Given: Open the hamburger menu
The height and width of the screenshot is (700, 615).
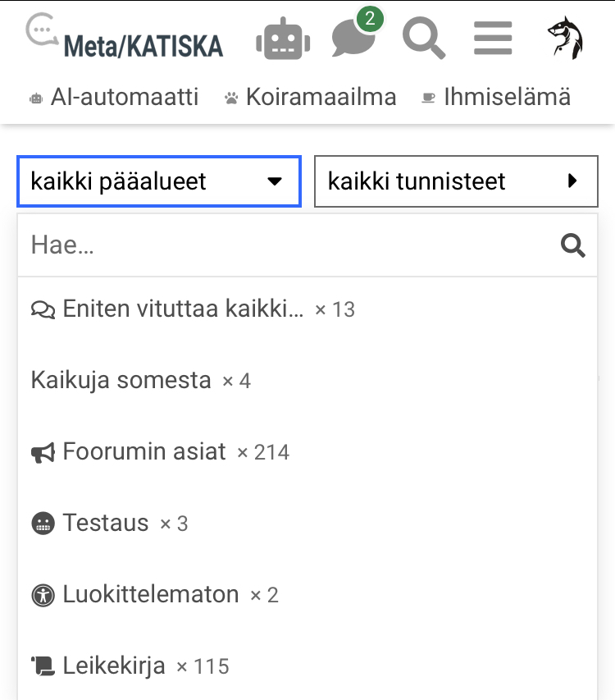Looking at the screenshot, I should point(493,39).
